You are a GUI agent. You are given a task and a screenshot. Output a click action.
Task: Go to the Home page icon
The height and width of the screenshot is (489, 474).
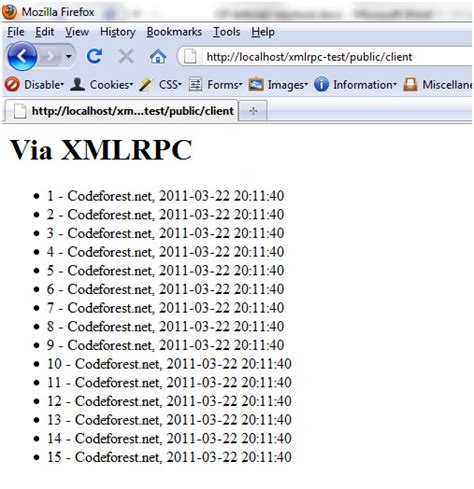point(158,56)
